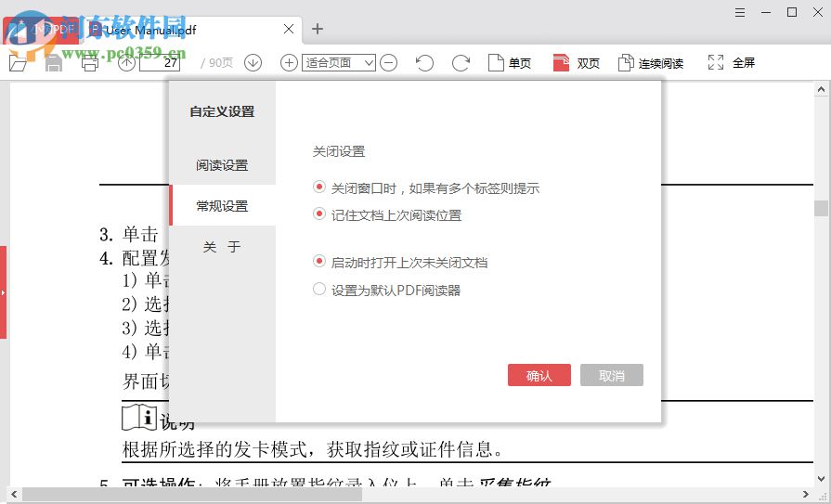This screenshot has height=504, width=831.
Task: Click horizontal scrollbar left arrow
Action: tap(14, 495)
